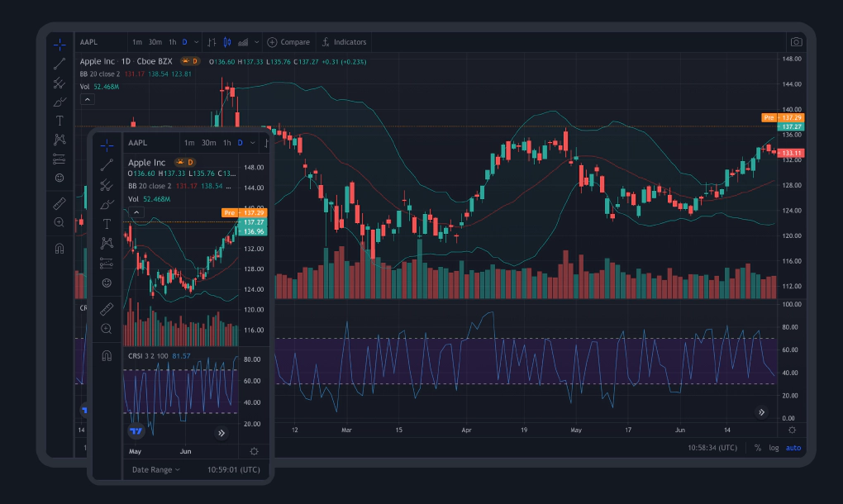Switch to candlestick chart style in large chart's toolbar
The image size is (843, 504).
point(226,42)
